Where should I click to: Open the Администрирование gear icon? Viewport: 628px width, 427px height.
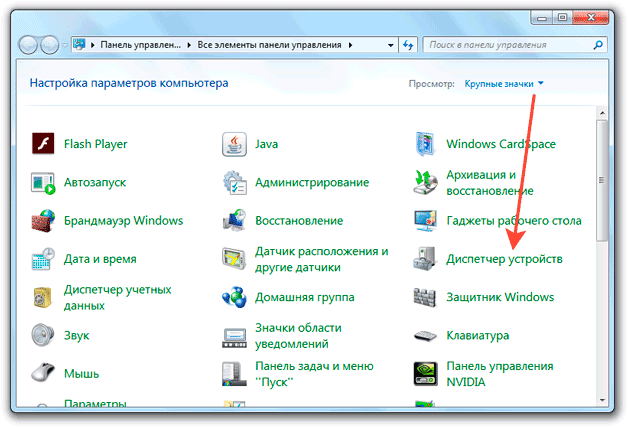235,183
